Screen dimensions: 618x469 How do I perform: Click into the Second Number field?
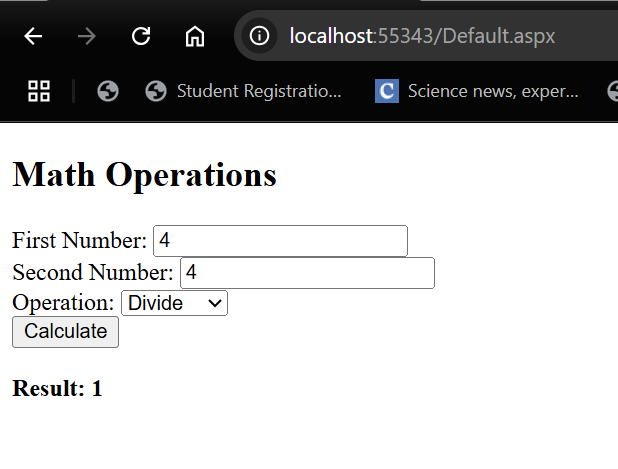point(307,273)
